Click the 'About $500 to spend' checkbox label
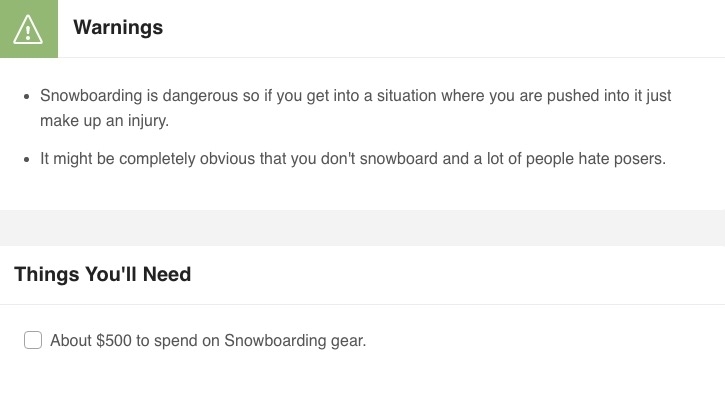725x393 pixels. (x=208, y=341)
